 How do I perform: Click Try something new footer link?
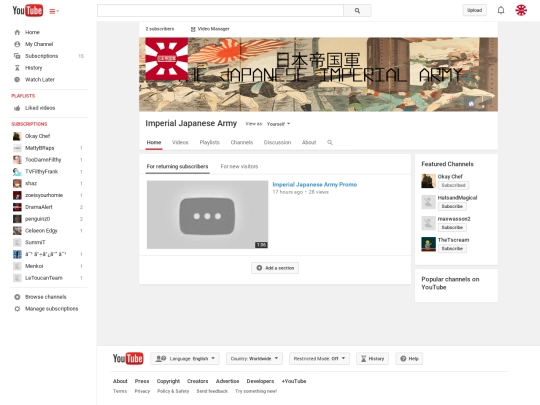(x=256, y=391)
